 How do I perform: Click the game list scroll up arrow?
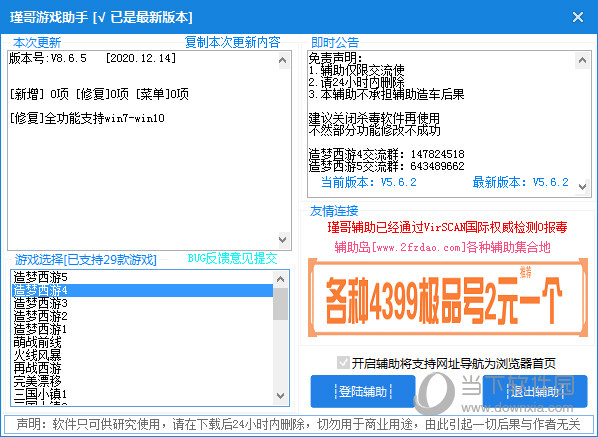(281, 279)
